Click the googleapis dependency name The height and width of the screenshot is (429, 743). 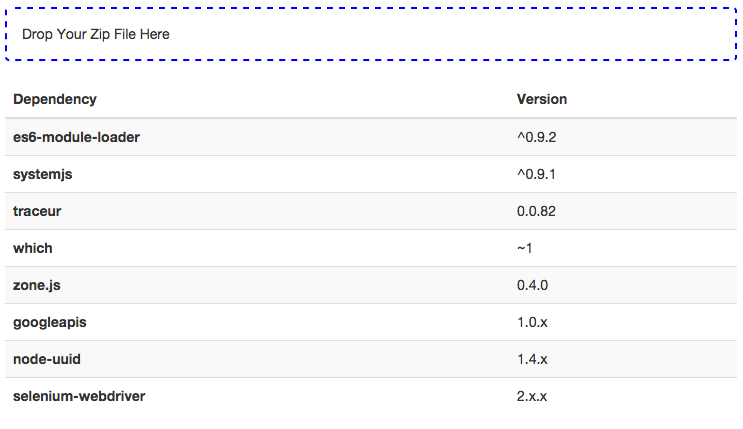pos(50,322)
